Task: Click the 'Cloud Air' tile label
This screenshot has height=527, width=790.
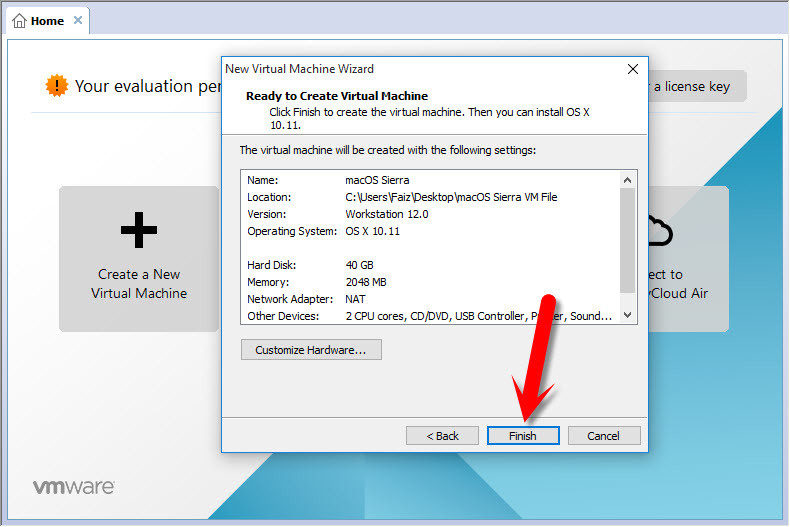Action: pyautogui.click(x=679, y=293)
